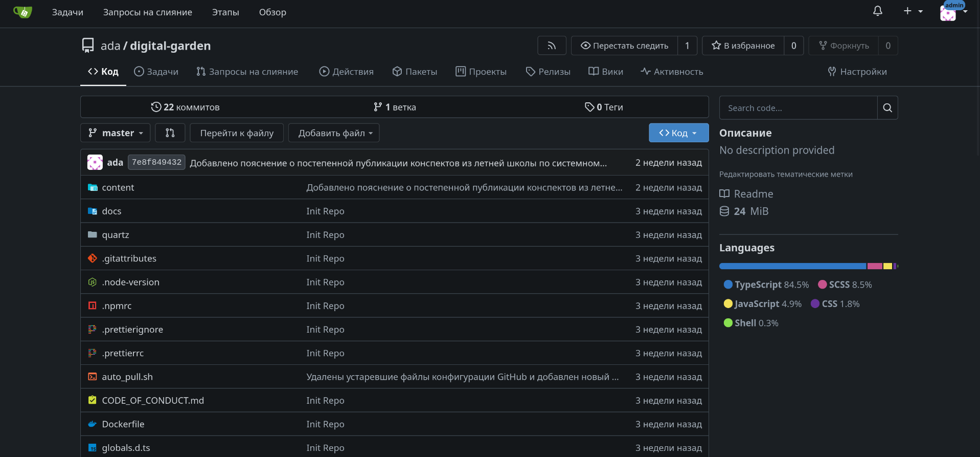This screenshot has width=980, height=457.
Task: Toggle Перестать следить watch button
Action: (624, 46)
